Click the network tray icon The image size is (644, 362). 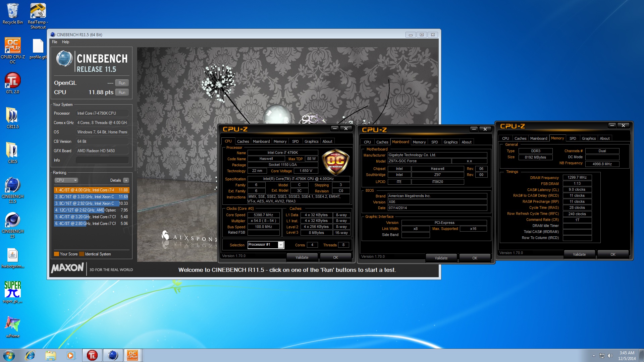click(602, 356)
